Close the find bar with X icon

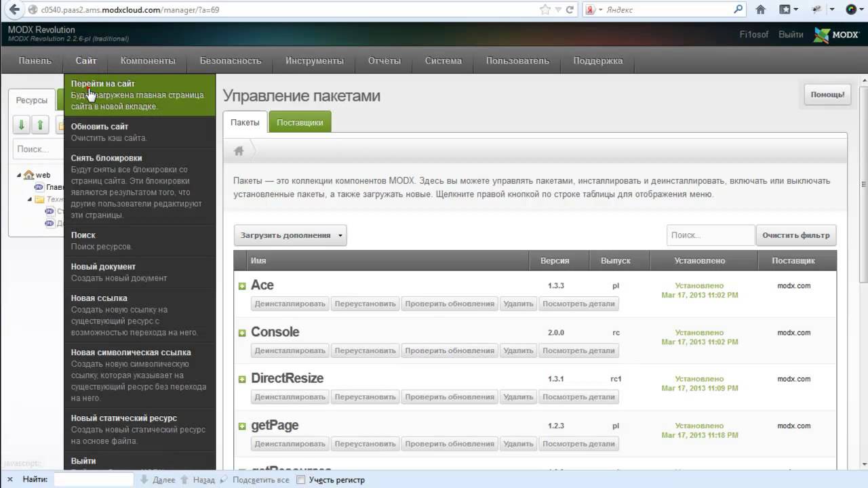pyautogui.click(x=10, y=480)
